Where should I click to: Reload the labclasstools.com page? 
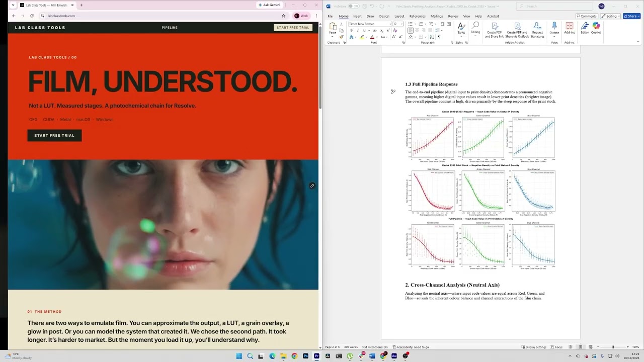(32, 16)
